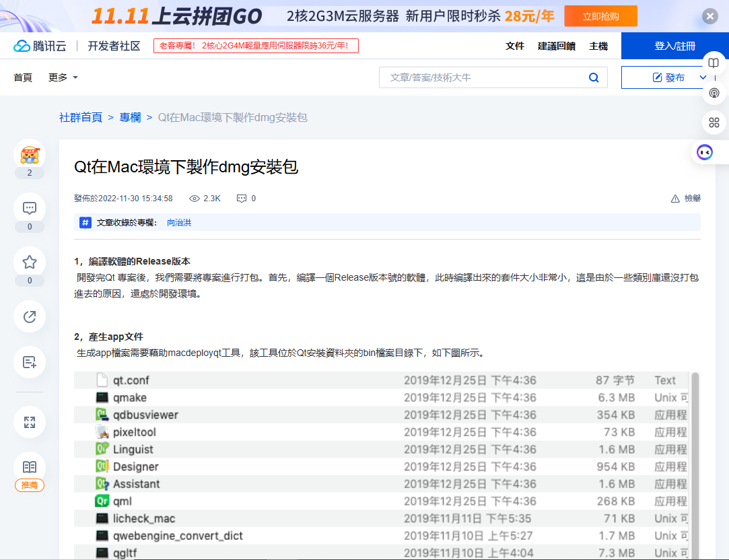
Task: Open the podcast-style icon on right sidebar
Action: click(714, 93)
